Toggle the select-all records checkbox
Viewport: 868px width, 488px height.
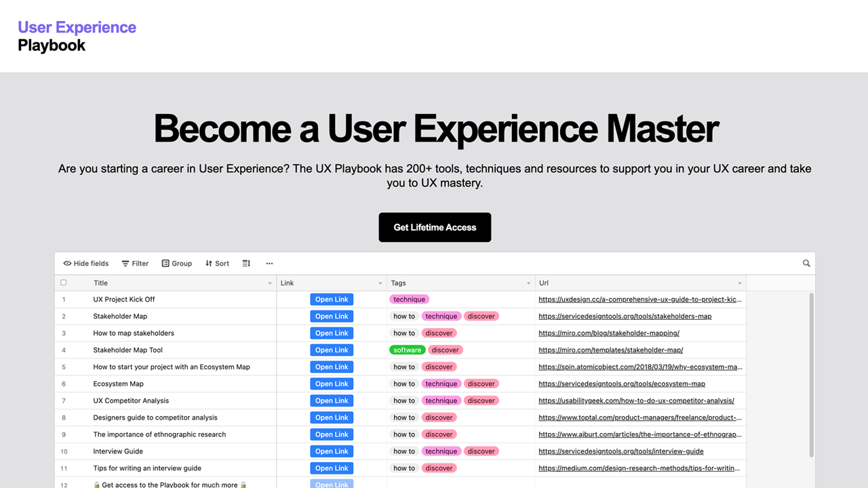pyautogui.click(x=63, y=283)
